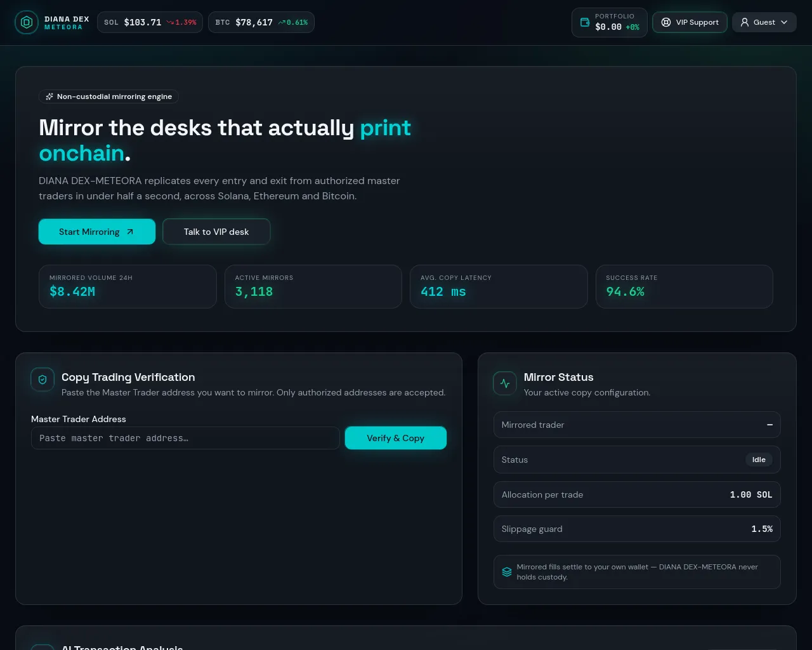This screenshot has width=812, height=650.
Task: Click the DIANA DEX hexagon logo icon
Action: coord(26,23)
